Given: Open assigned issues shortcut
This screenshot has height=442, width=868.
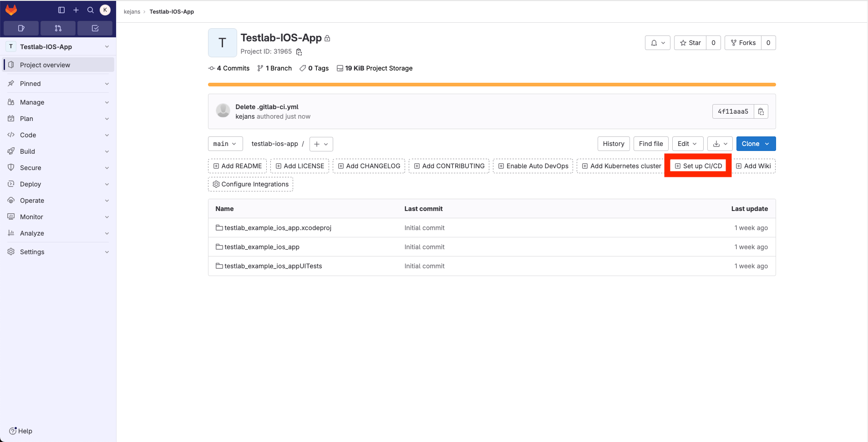Looking at the screenshot, I should (21, 28).
